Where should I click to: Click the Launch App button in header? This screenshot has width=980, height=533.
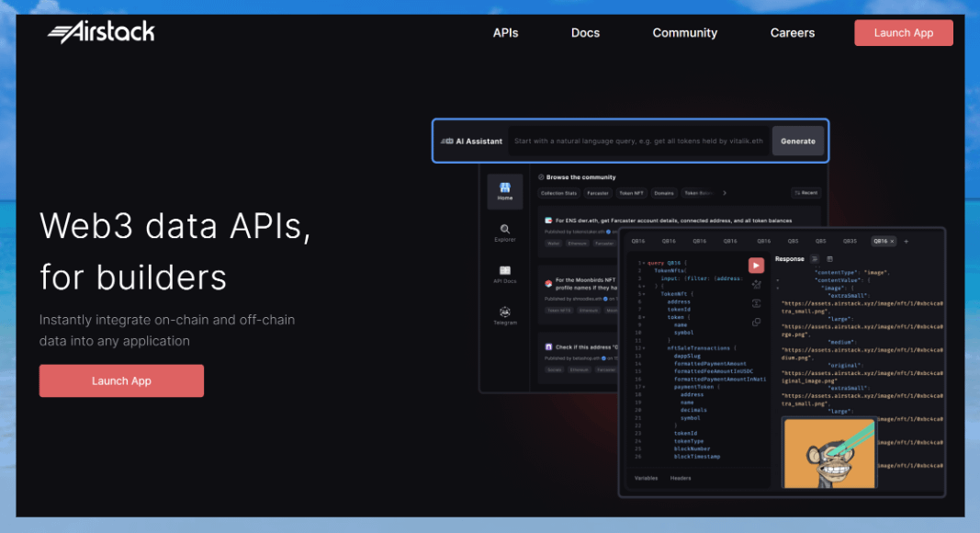(903, 33)
